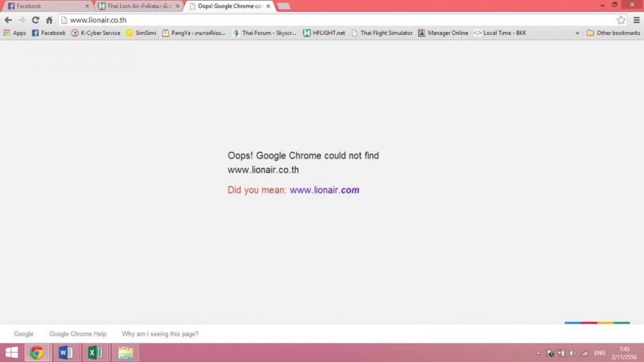Open the K-Cyber Service bookmark

click(x=96, y=33)
